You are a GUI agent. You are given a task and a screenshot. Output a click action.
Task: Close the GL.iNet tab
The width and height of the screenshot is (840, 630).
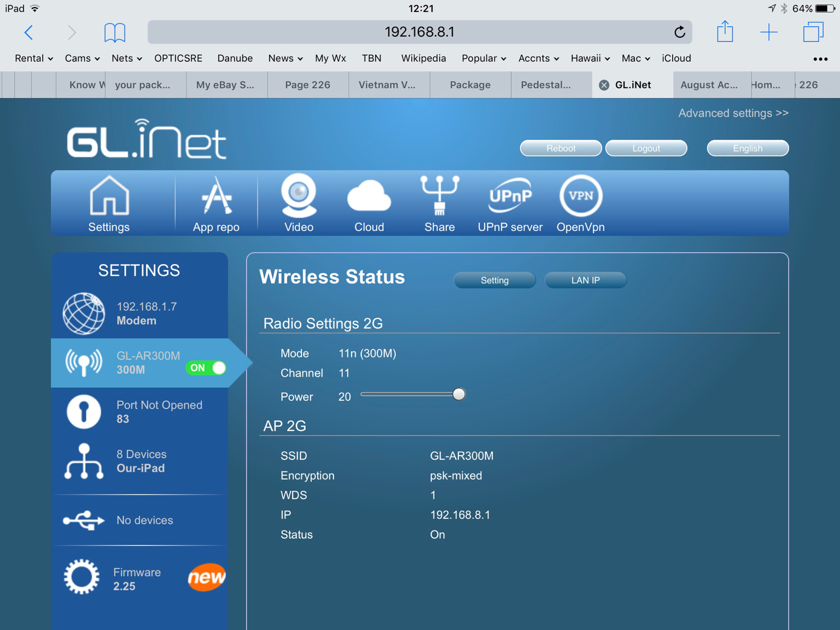tap(604, 85)
